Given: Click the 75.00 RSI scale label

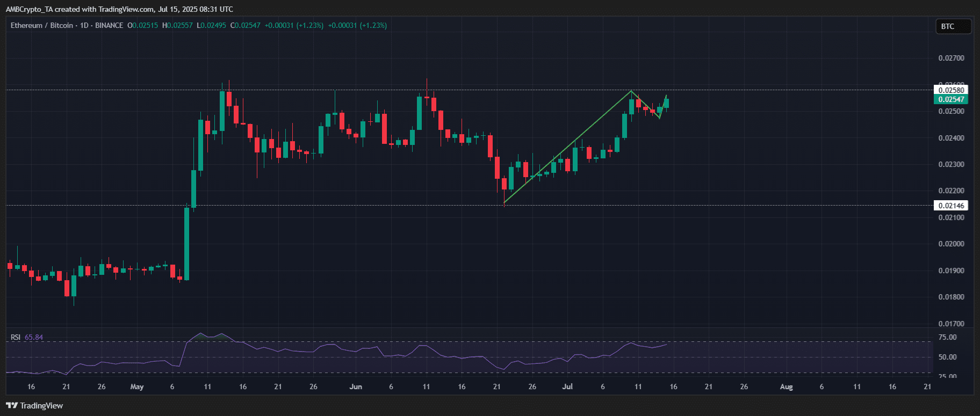Looking at the screenshot, I should [x=947, y=337].
